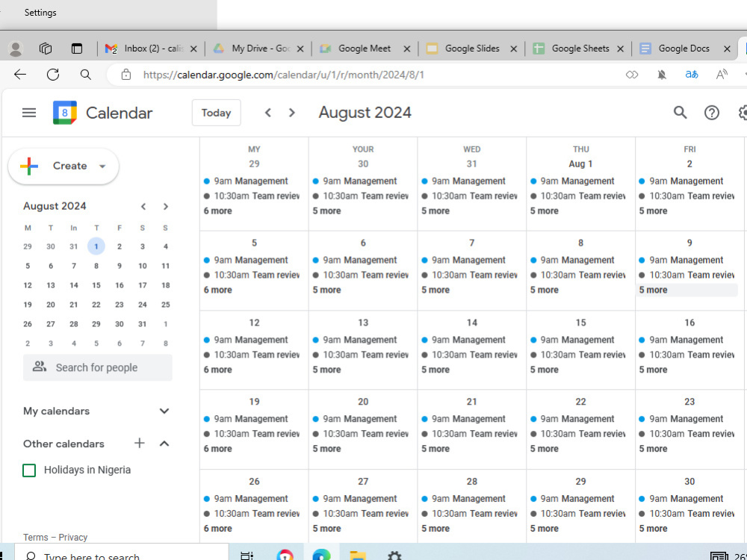Viewport: 747px width, 560px height.
Task: Click the Today button
Action: pos(217,113)
